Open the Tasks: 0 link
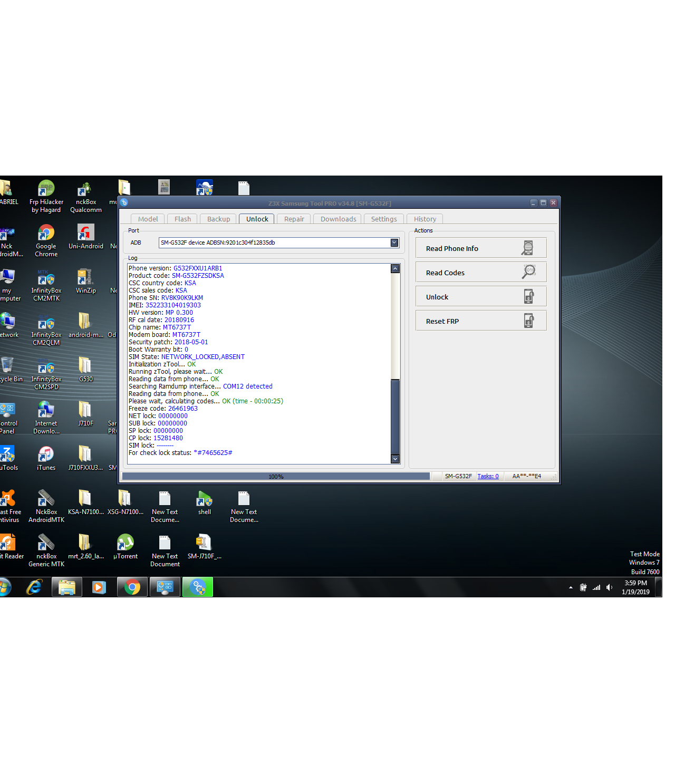675x784 pixels. [x=488, y=476]
